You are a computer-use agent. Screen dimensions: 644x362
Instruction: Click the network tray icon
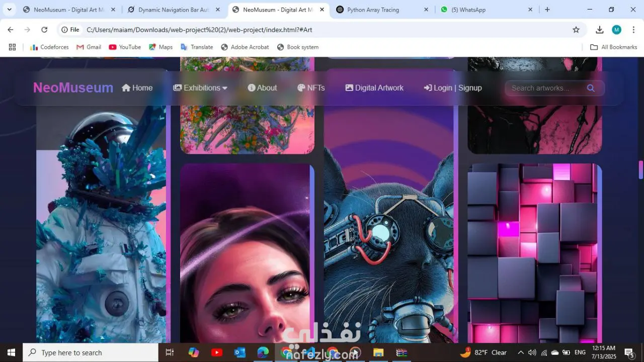(543, 352)
